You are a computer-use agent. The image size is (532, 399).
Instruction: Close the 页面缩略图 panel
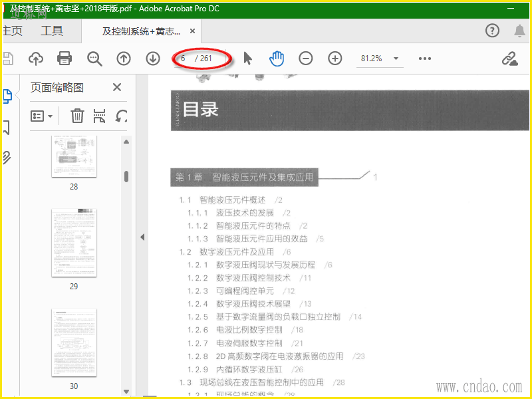(117, 88)
